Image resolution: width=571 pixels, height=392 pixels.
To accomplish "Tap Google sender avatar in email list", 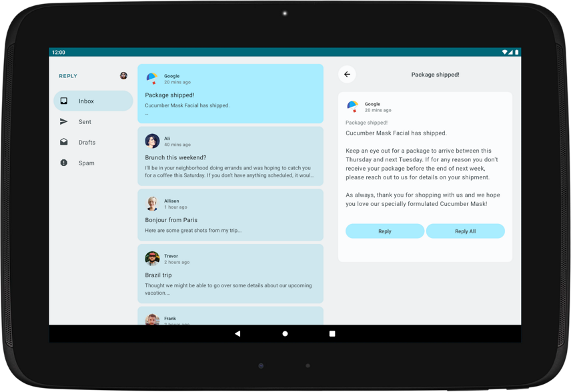I will [152, 79].
